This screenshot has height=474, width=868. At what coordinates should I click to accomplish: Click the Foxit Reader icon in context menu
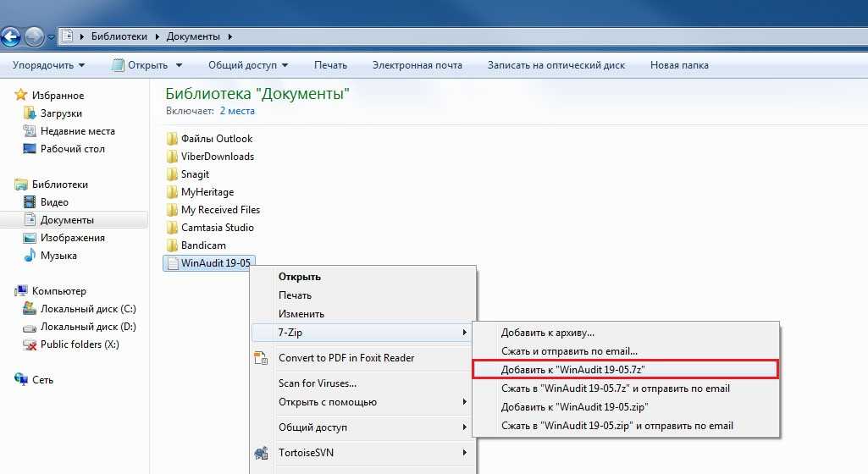pyautogui.click(x=262, y=358)
